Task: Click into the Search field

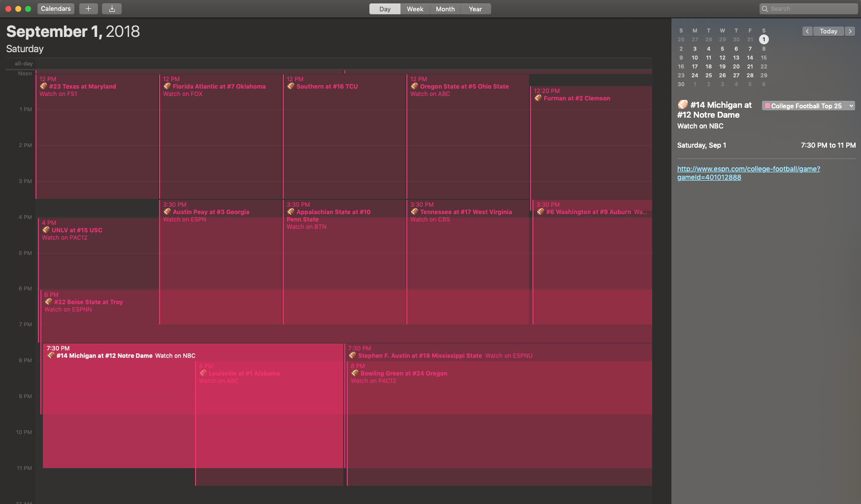Action: 808,9
